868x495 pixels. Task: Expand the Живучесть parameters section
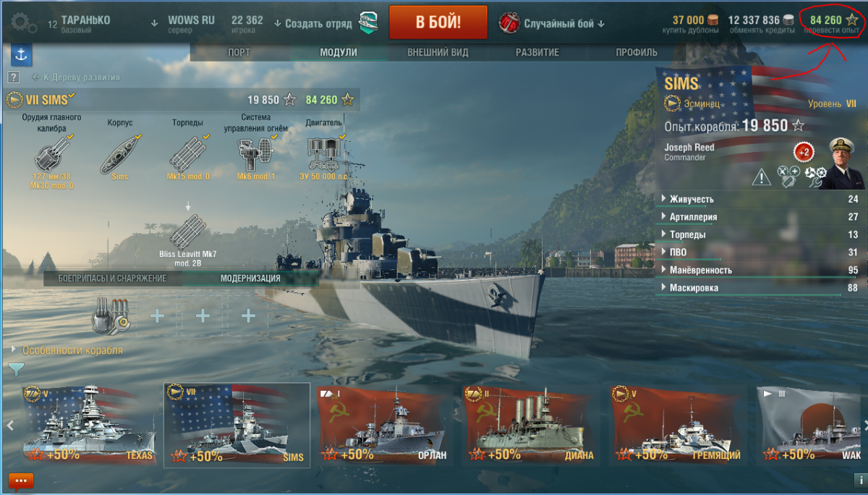coord(761,199)
